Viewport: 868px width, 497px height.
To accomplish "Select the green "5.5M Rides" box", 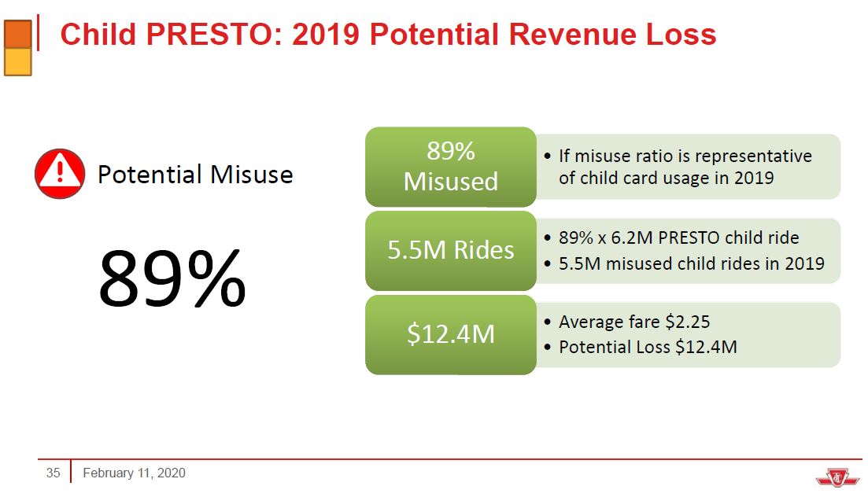I will point(450,250).
